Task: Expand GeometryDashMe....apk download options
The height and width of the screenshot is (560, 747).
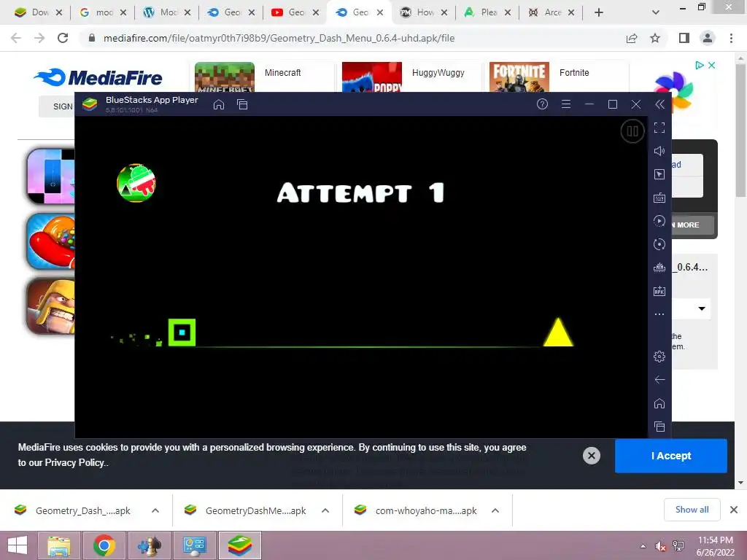Action: (x=325, y=510)
